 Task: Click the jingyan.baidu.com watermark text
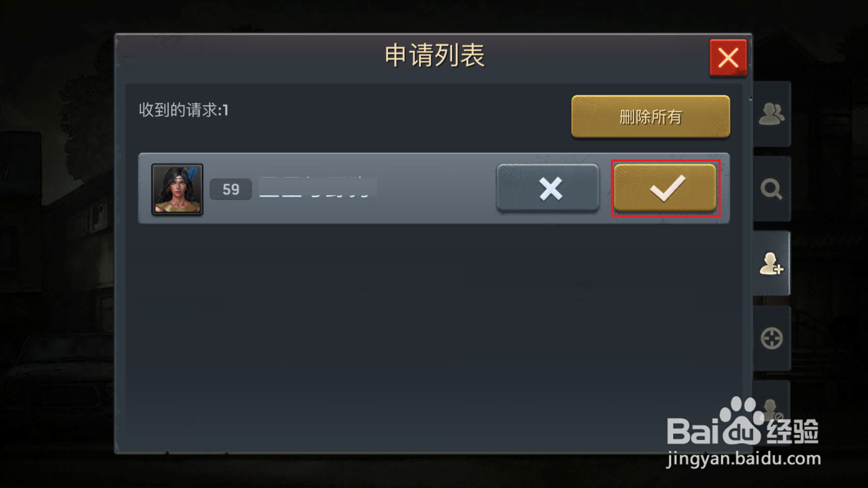click(744, 459)
